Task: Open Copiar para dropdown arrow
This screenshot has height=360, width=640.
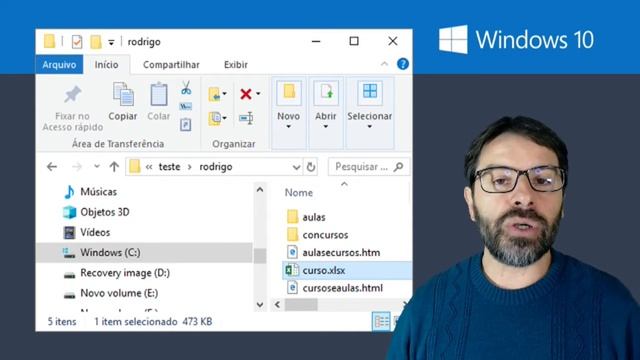Action: [x=224, y=118]
